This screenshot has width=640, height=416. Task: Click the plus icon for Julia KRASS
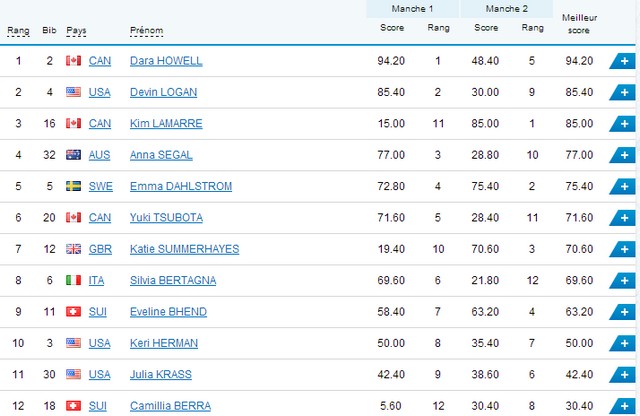tap(623, 375)
